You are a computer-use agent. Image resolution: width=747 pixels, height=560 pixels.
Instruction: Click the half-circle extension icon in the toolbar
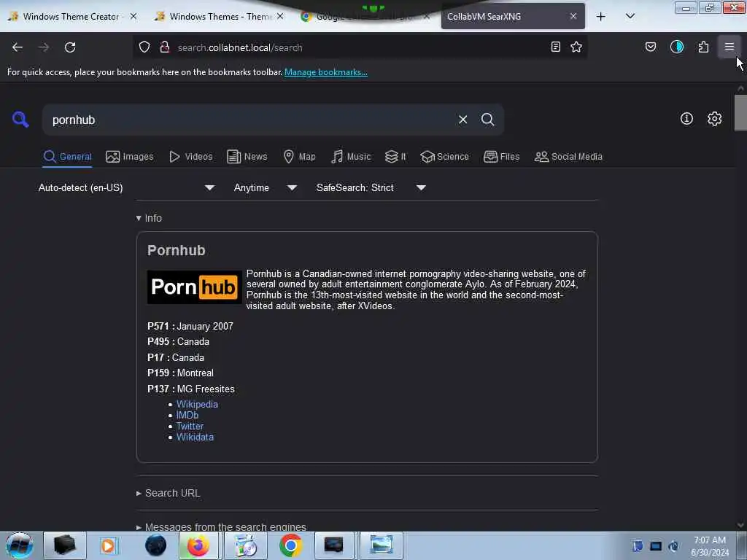pos(677,47)
